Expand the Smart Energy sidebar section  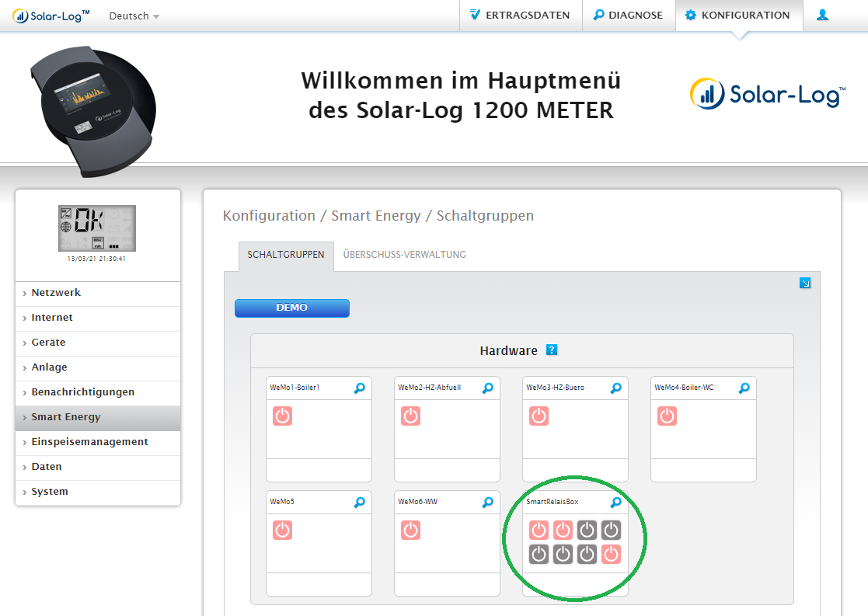[64, 417]
